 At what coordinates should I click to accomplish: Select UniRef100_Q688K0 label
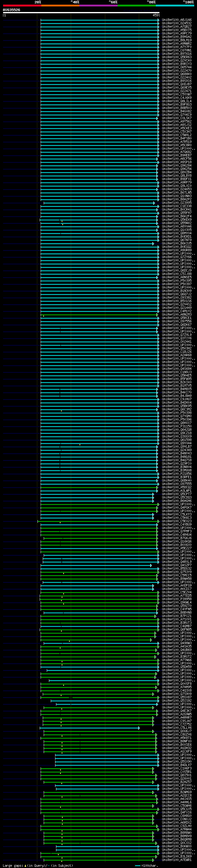[177, 74]
